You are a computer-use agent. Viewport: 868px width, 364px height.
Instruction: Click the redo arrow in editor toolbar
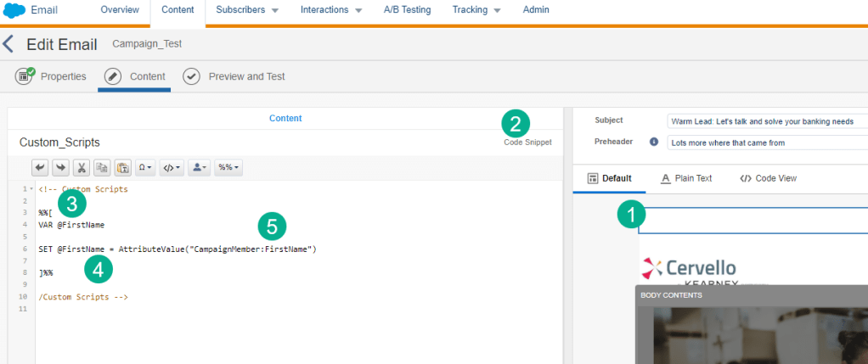click(61, 168)
